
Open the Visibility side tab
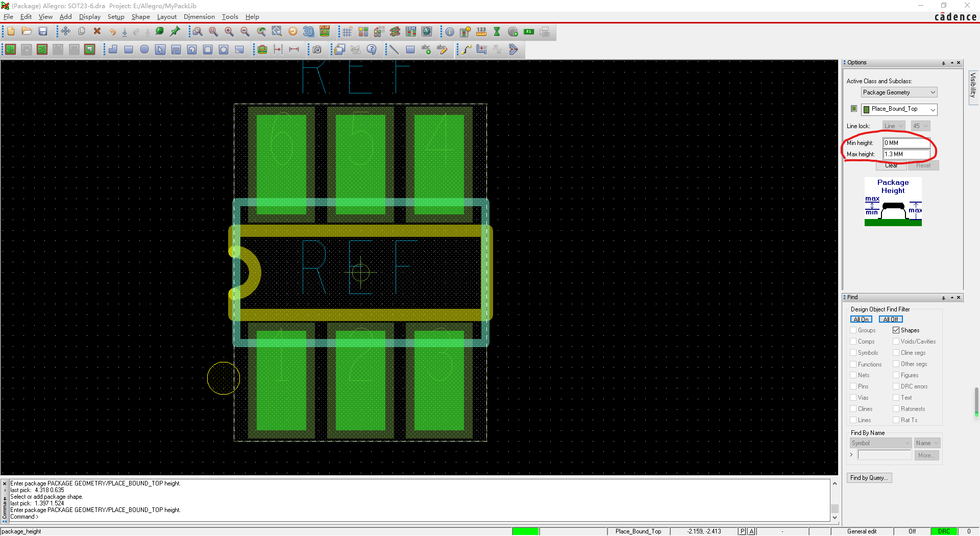pyautogui.click(x=973, y=84)
